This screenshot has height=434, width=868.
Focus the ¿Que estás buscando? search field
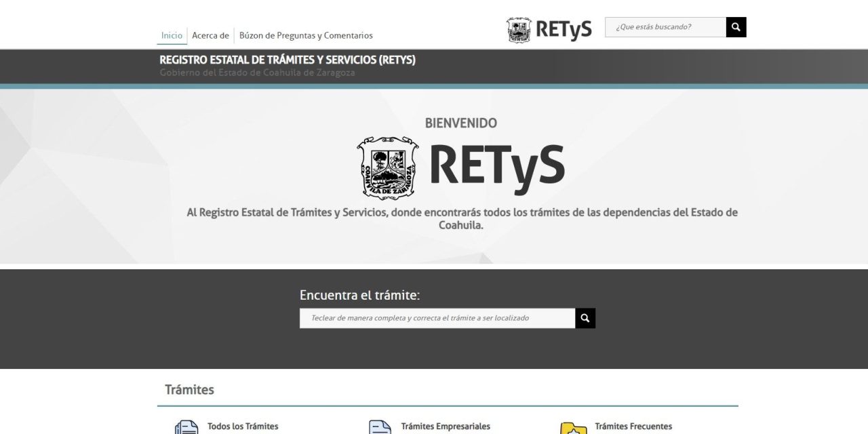(665, 27)
